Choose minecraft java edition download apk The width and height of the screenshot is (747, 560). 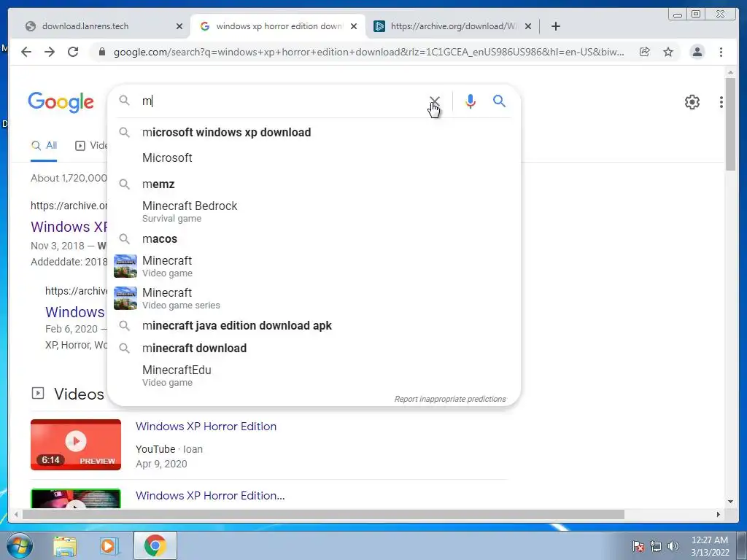(314, 326)
